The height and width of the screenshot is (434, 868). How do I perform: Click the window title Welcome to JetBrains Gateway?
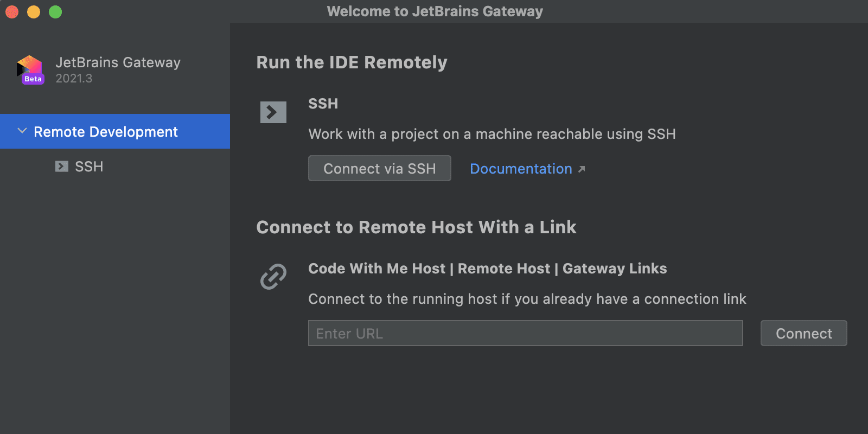click(435, 11)
